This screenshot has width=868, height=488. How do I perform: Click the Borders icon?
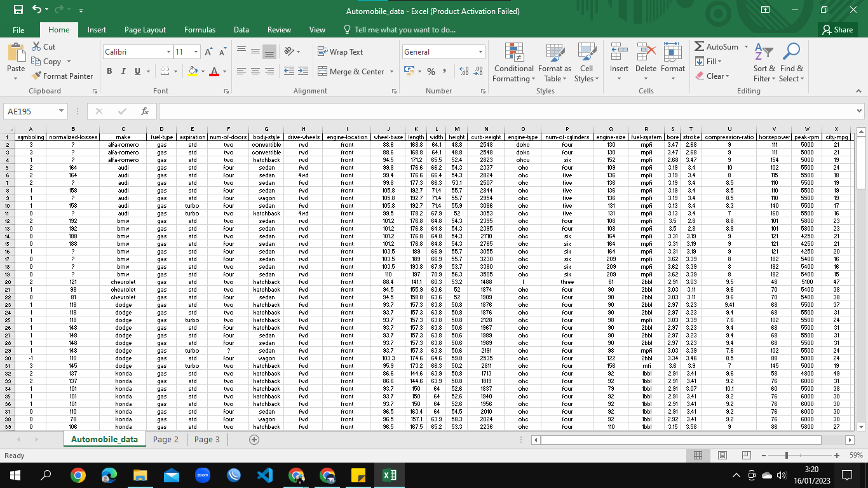[165, 71]
